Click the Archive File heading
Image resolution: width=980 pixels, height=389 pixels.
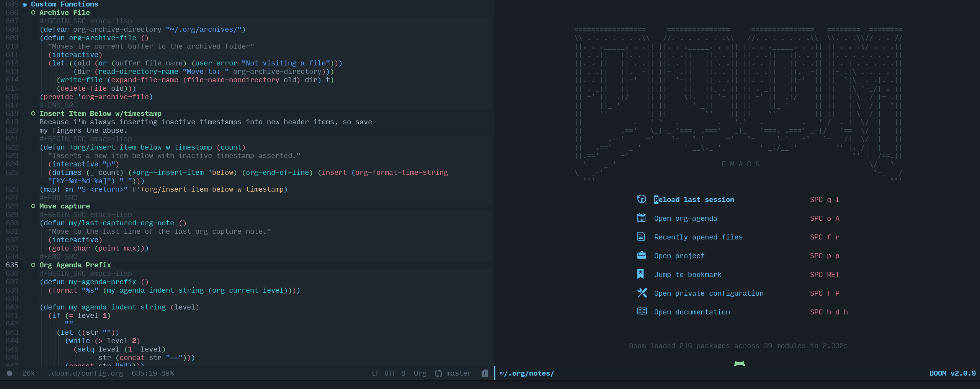click(x=65, y=13)
